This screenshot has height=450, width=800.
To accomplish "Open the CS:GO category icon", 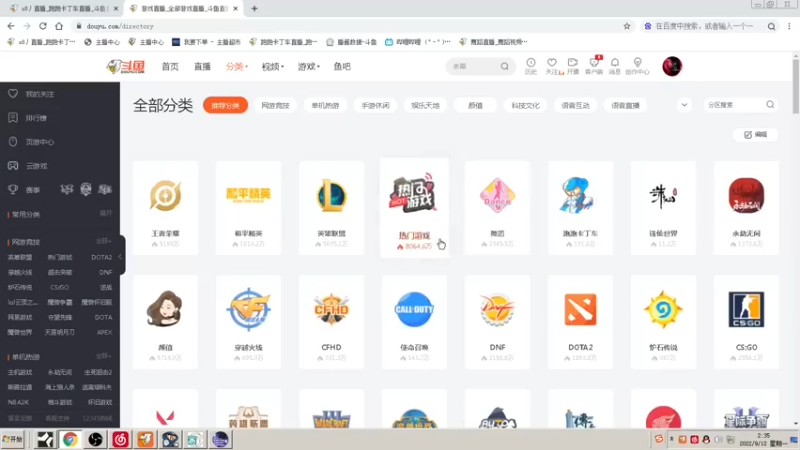I will pos(746,309).
